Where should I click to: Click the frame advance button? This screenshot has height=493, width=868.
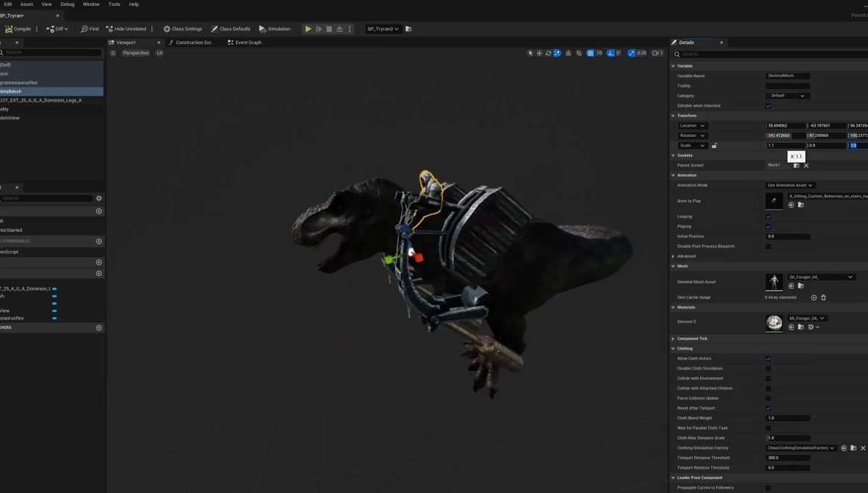click(319, 29)
